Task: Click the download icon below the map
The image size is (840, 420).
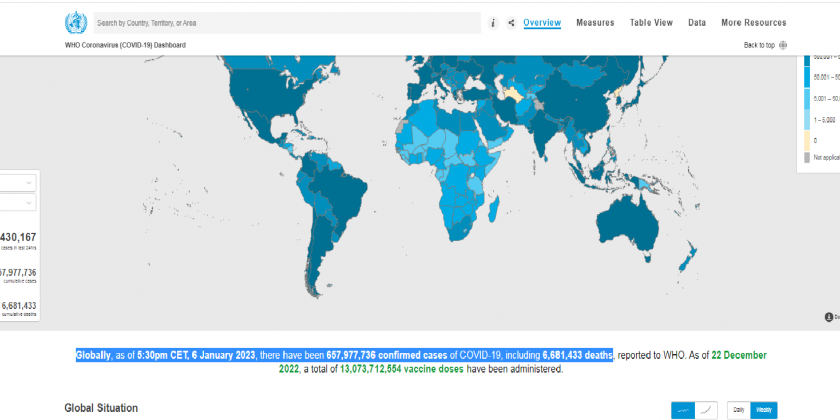Action: pos(829,317)
